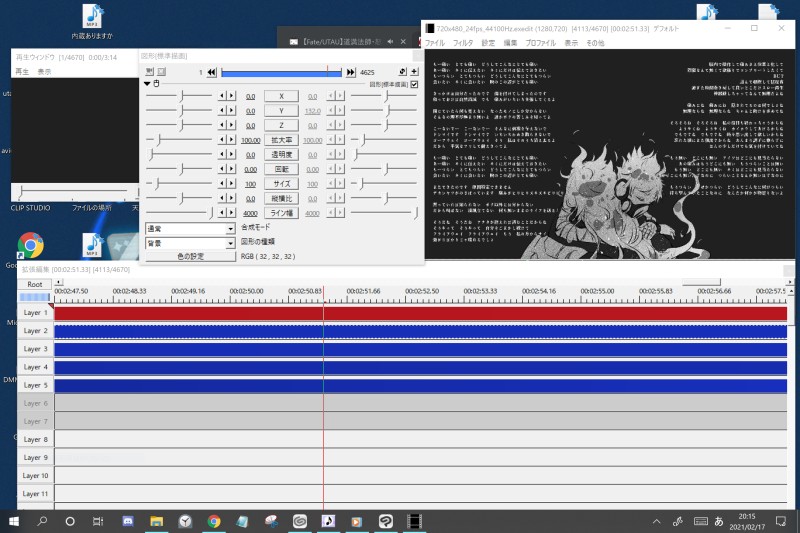Click the timeline zoom scale bar under Root
This screenshot has width=800, height=533.
coord(35,297)
